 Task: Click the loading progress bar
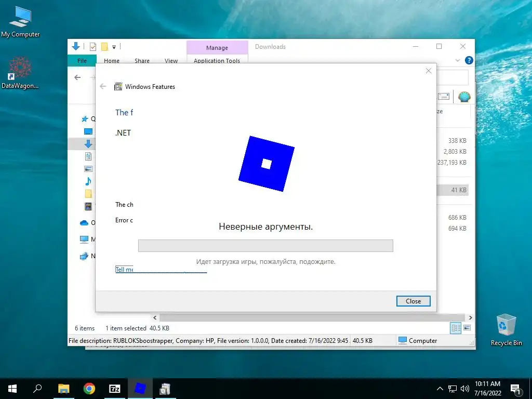pyautogui.click(x=265, y=246)
